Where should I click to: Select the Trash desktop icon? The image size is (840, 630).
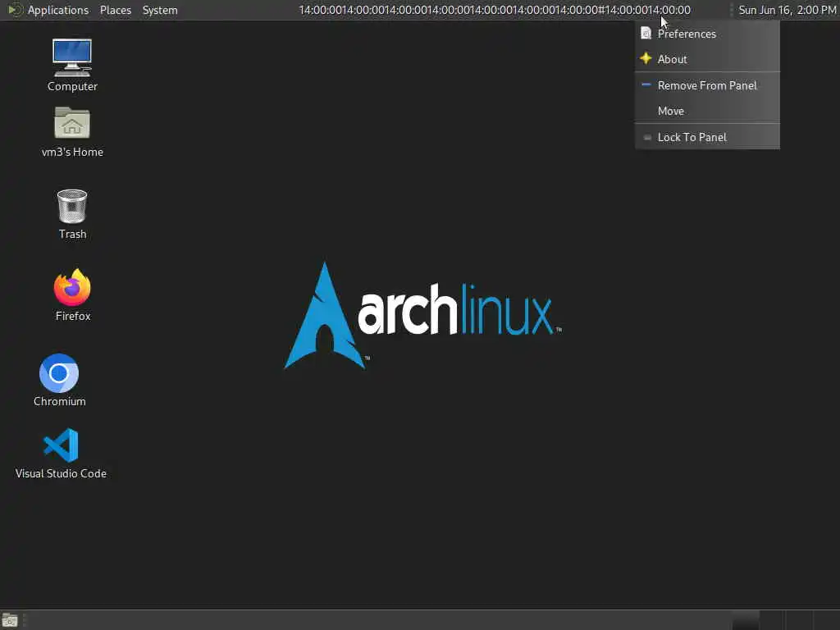click(72, 214)
